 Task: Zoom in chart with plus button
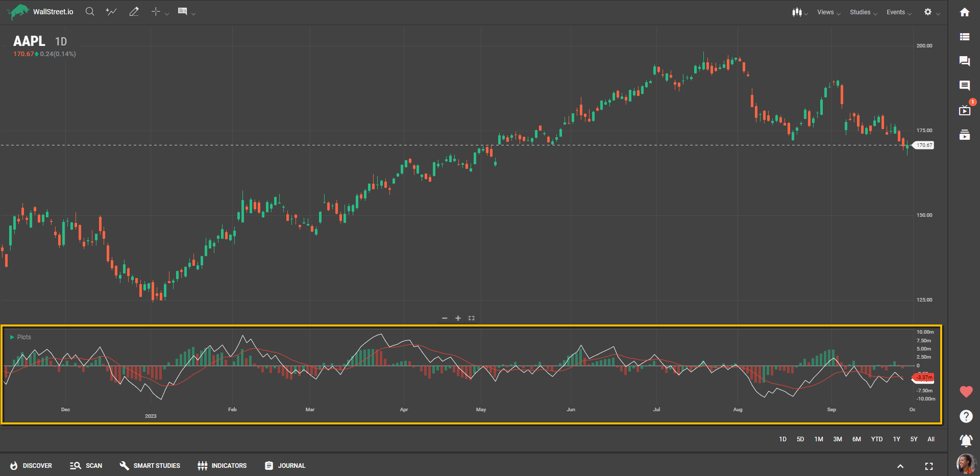click(x=458, y=318)
